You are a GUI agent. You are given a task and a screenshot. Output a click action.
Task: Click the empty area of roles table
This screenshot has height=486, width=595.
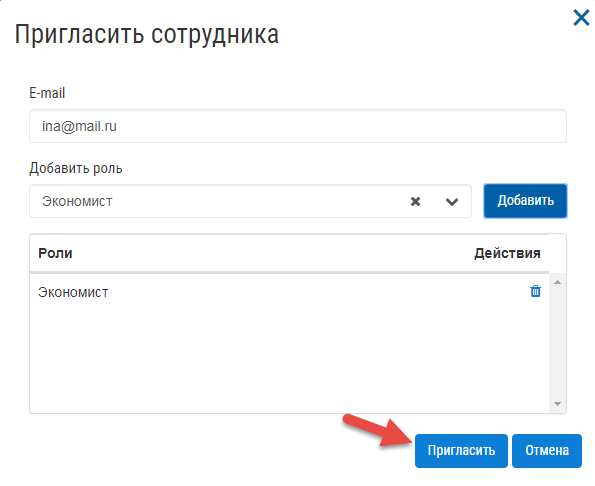tap(289, 360)
